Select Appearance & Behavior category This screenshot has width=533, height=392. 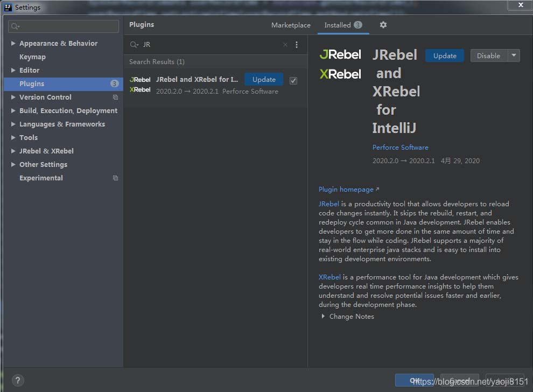[58, 43]
